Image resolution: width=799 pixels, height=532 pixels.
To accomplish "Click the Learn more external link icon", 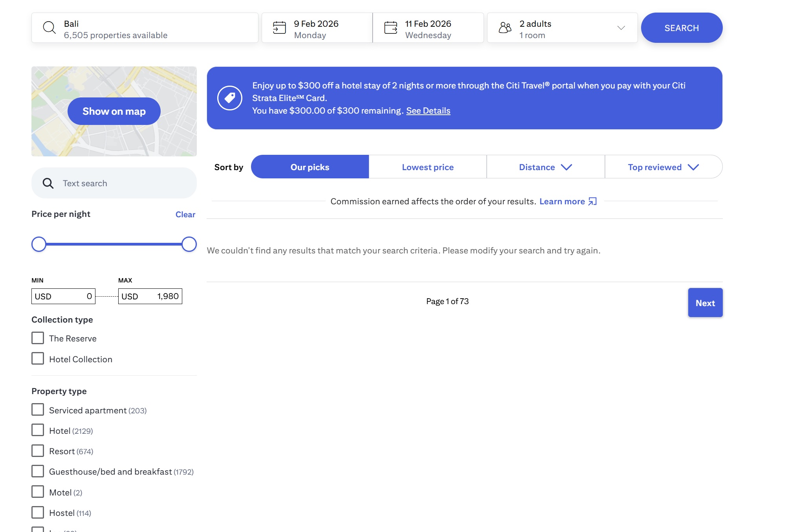I will tap(592, 202).
